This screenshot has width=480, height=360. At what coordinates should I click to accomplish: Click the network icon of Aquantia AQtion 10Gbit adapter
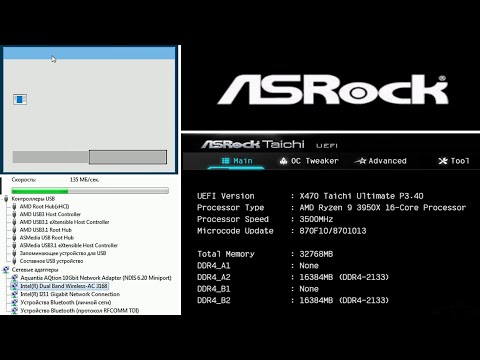14,278
